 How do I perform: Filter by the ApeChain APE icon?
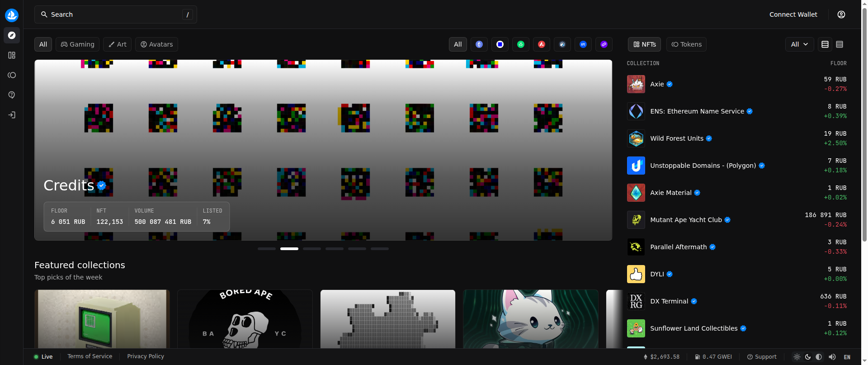tap(583, 44)
